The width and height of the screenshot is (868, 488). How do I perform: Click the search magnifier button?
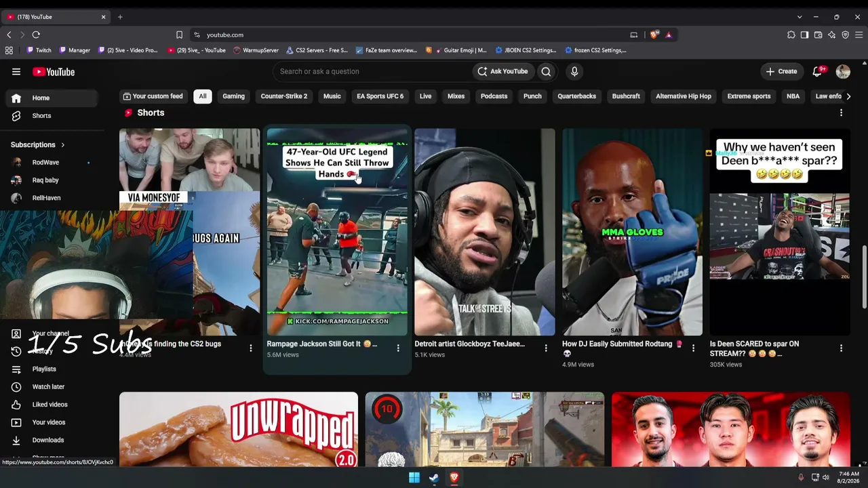pyautogui.click(x=546, y=71)
